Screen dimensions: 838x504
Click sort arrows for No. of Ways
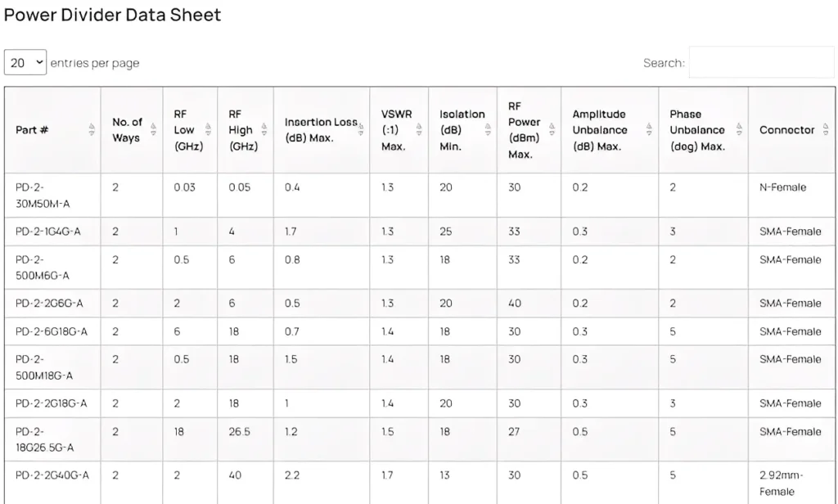[153, 130]
